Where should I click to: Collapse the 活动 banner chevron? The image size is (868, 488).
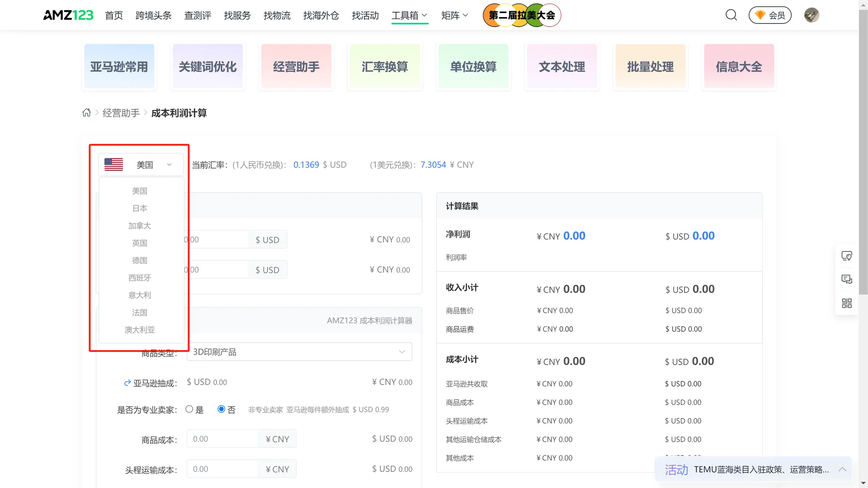842,469
